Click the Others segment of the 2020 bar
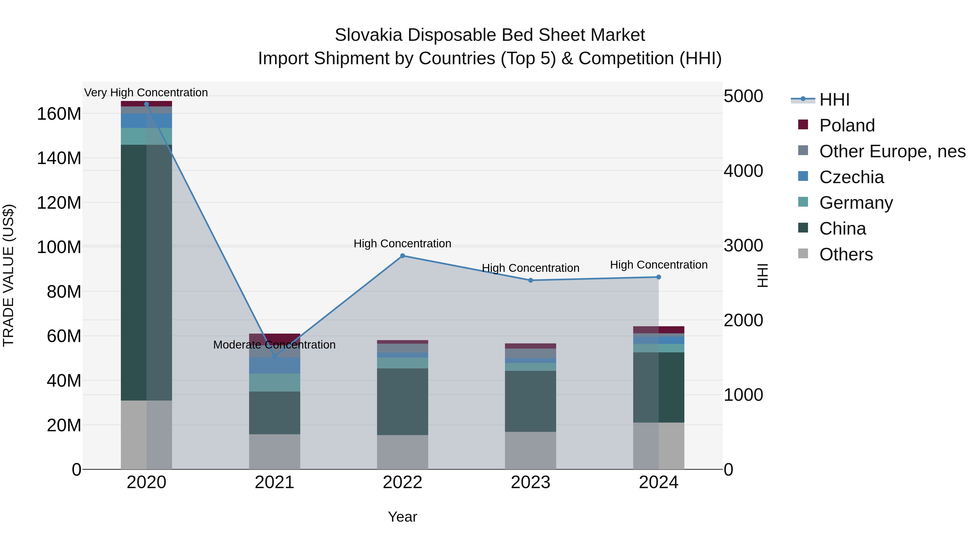Viewport: 980px width, 551px height. point(146,435)
